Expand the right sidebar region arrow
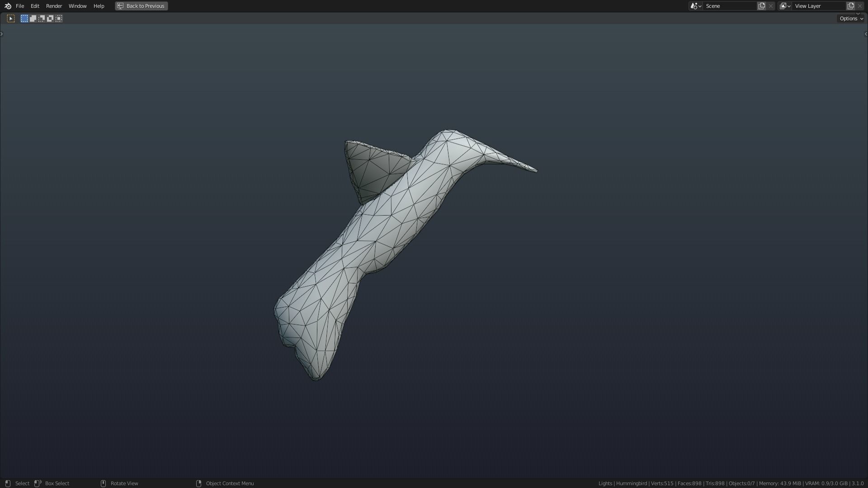The image size is (868, 488). (866, 34)
